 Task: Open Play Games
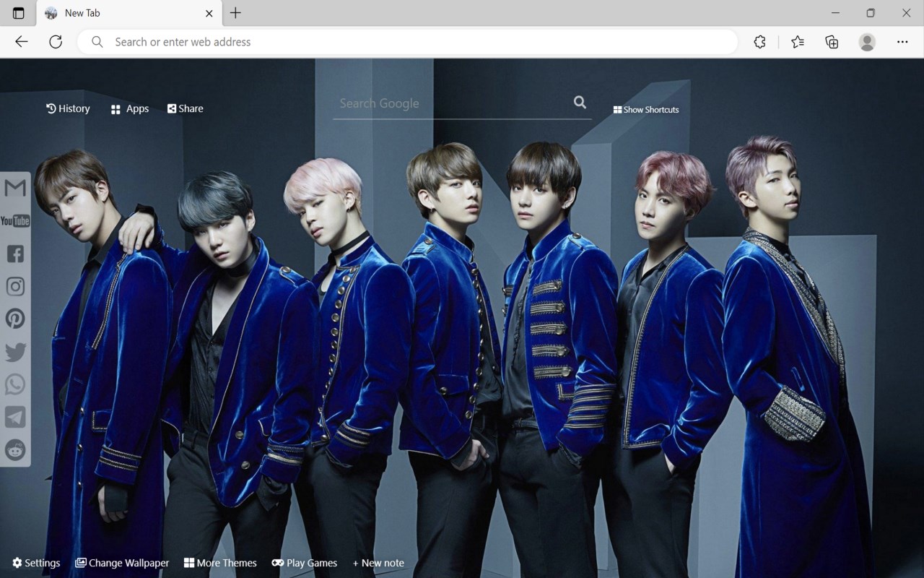click(x=305, y=563)
